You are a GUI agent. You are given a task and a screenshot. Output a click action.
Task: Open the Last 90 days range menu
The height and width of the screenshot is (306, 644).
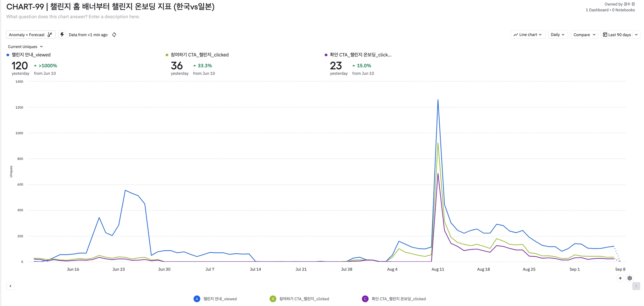(619, 35)
